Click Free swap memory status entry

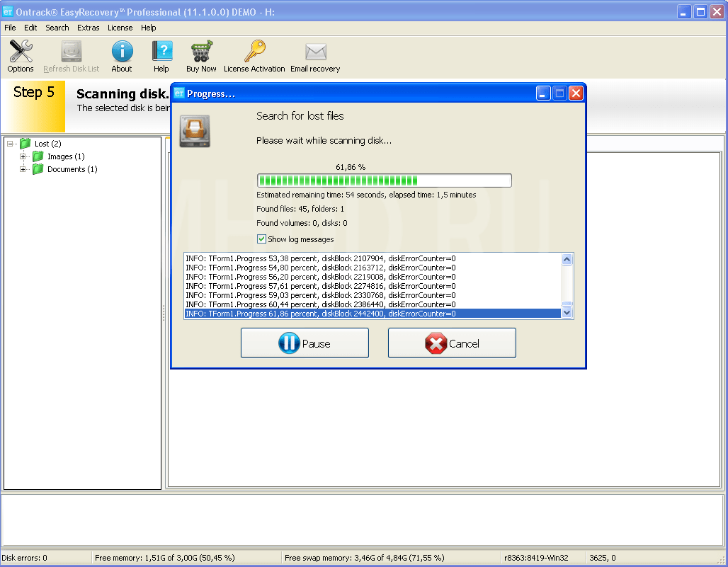(x=365, y=558)
